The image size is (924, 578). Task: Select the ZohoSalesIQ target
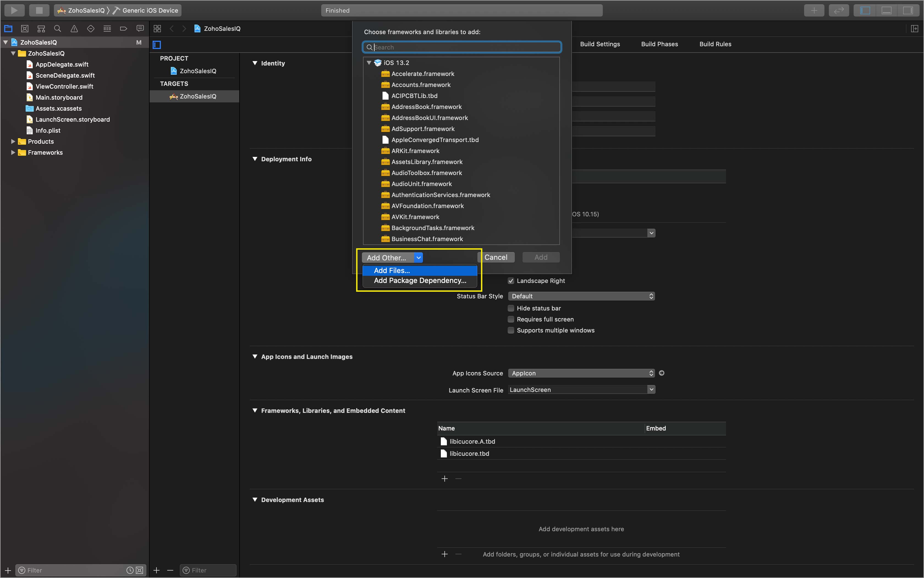[194, 96]
